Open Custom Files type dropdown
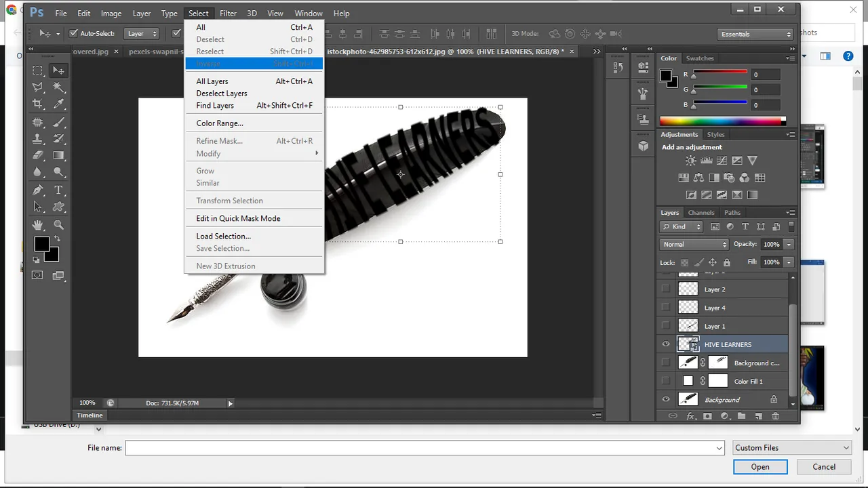The width and height of the screenshot is (868, 488). 792,447
